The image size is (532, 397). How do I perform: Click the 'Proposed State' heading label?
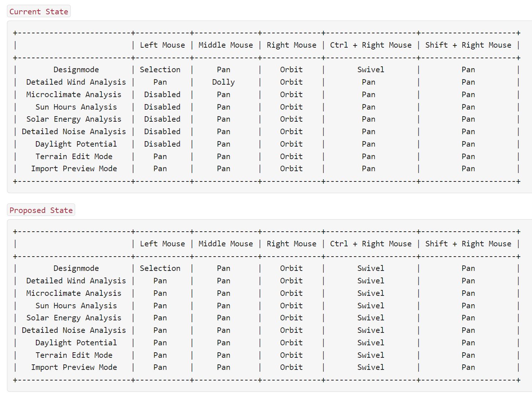point(41,210)
